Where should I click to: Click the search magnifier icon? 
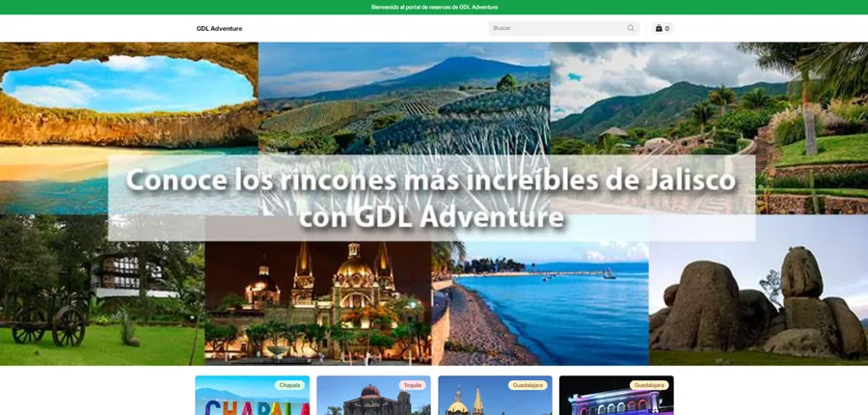(x=631, y=28)
